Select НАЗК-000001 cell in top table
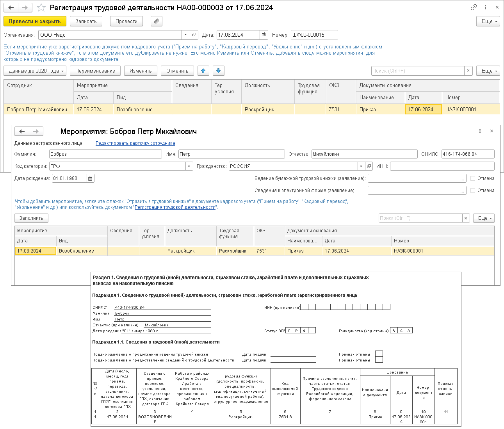Screen dimensions: 504x429 (471, 110)
